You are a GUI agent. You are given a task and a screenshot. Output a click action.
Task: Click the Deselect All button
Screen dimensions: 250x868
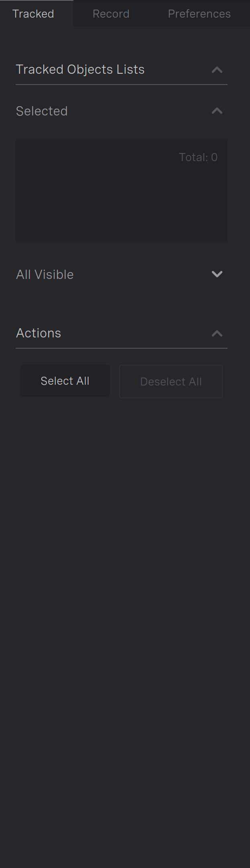pyautogui.click(x=171, y=382)
